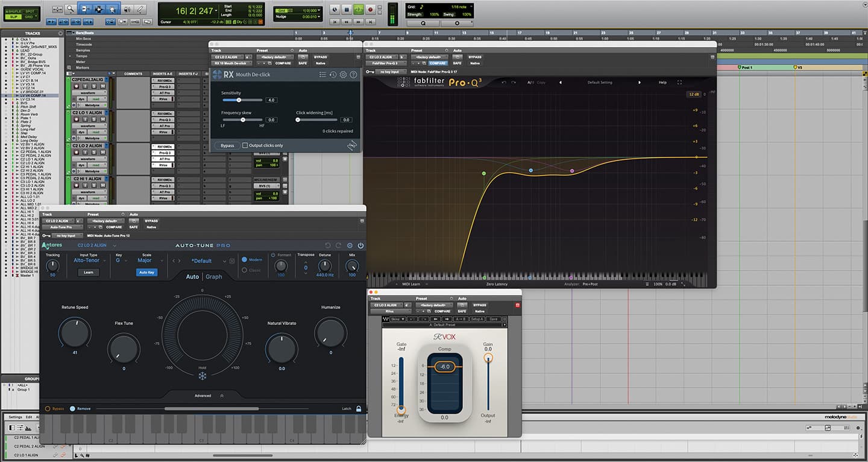Screen dimensions: 868x462
Task: Select Modern mode in Auto-Tune Pro
Action: [x=245, y=259]
